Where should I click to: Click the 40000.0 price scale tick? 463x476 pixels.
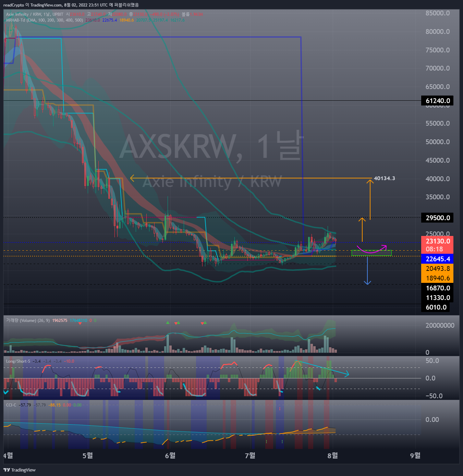(x=438, y=179)
